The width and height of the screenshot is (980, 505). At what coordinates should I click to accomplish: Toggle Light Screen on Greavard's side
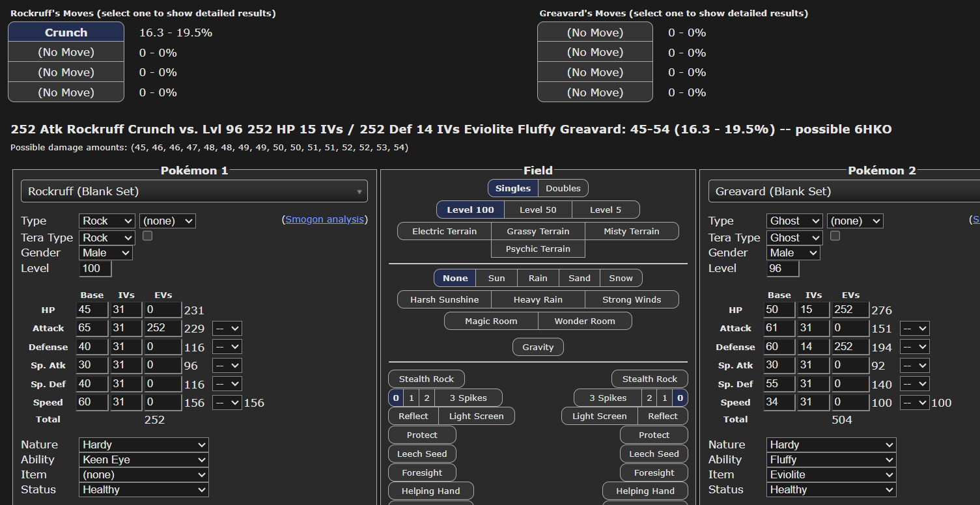point(600,416)
